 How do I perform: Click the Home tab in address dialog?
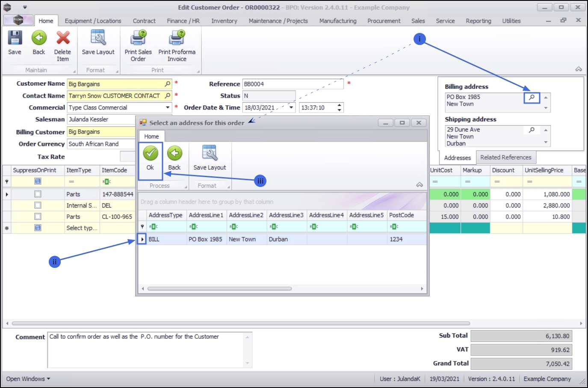coord(151,136)
